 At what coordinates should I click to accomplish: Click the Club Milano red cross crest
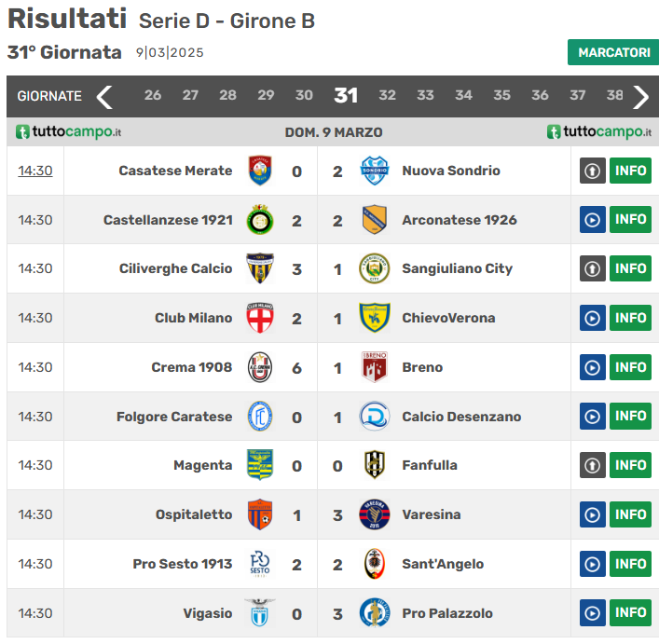260,318
